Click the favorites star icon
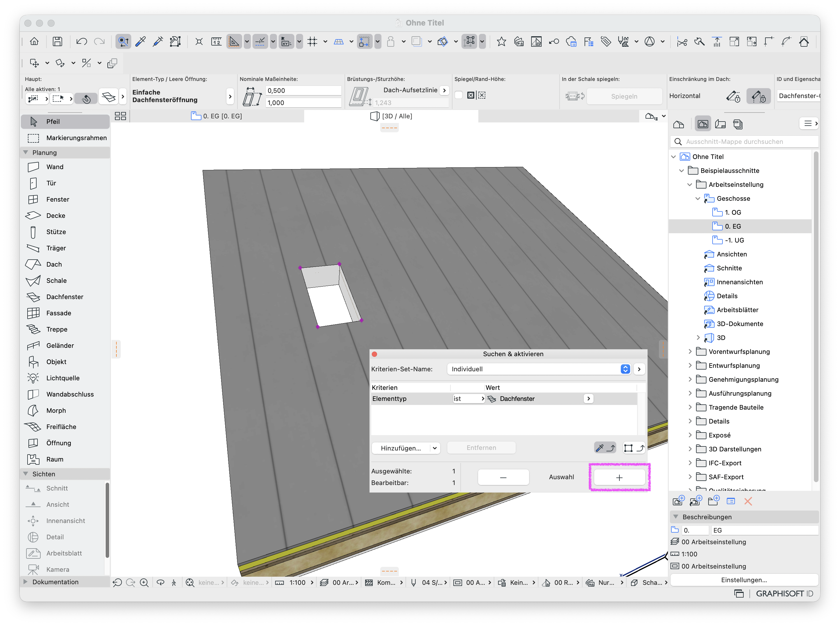Viewport: 840px width, 626px height. coord(502,41)
